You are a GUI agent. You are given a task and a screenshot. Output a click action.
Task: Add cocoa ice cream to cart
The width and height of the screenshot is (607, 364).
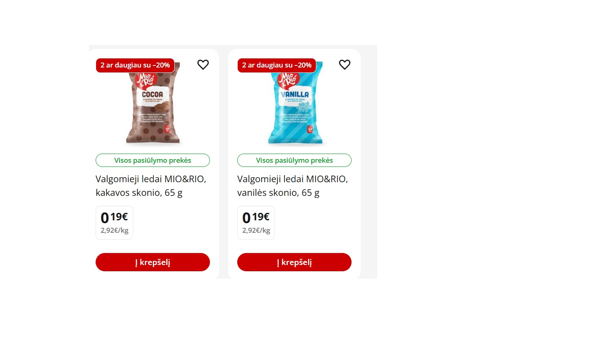[x=153, y=262]
